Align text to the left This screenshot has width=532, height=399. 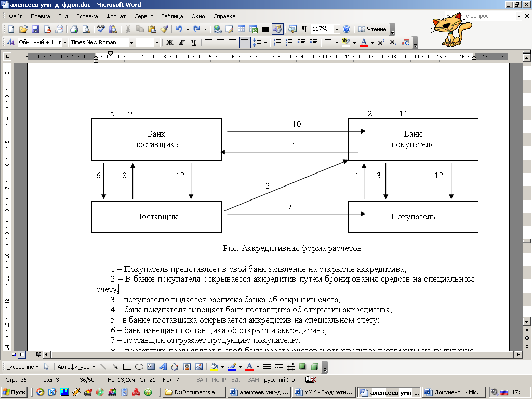pos(209,43)
